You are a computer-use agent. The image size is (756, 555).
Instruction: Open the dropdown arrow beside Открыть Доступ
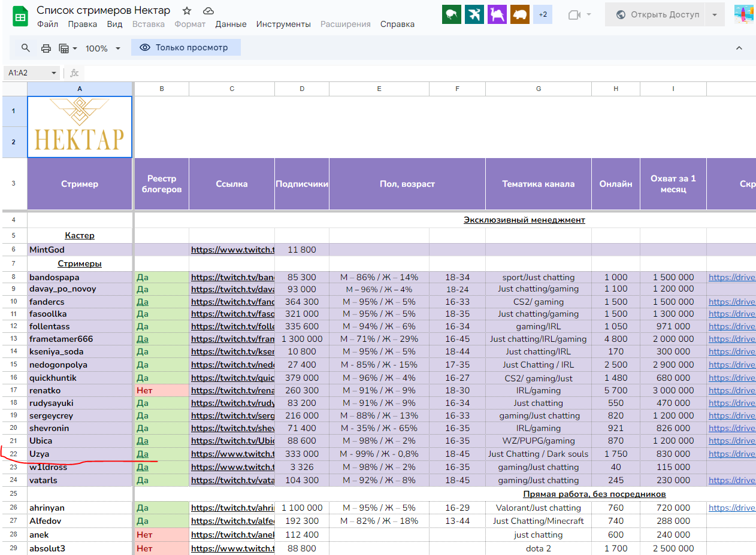[715, 15]
